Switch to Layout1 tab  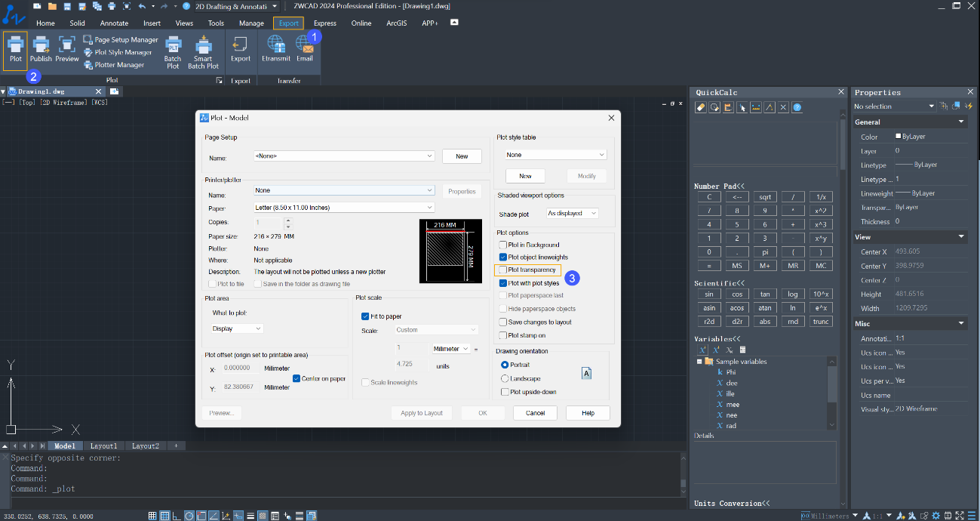tap(104, 446)
